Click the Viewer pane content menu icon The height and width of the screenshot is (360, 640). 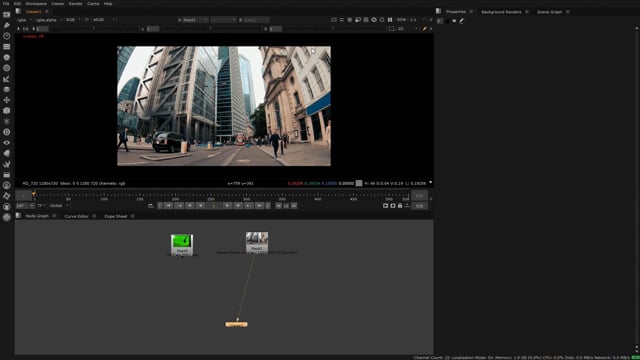18,11
